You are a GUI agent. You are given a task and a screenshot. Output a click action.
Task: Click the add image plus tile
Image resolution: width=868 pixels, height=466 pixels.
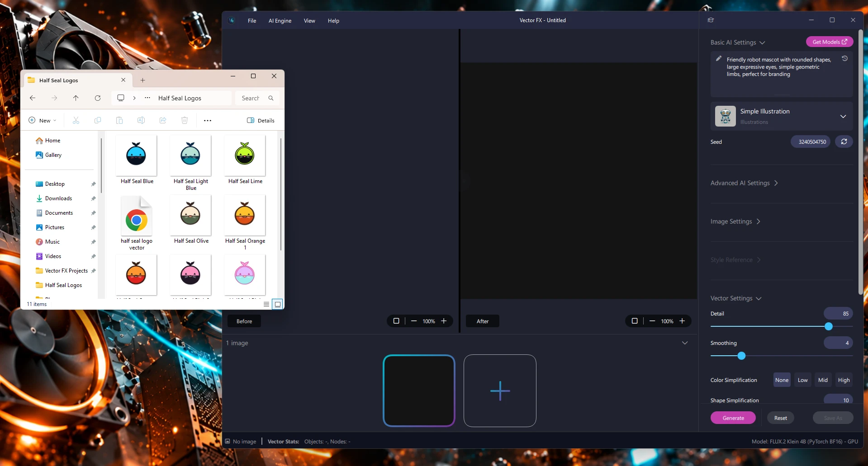500,391
